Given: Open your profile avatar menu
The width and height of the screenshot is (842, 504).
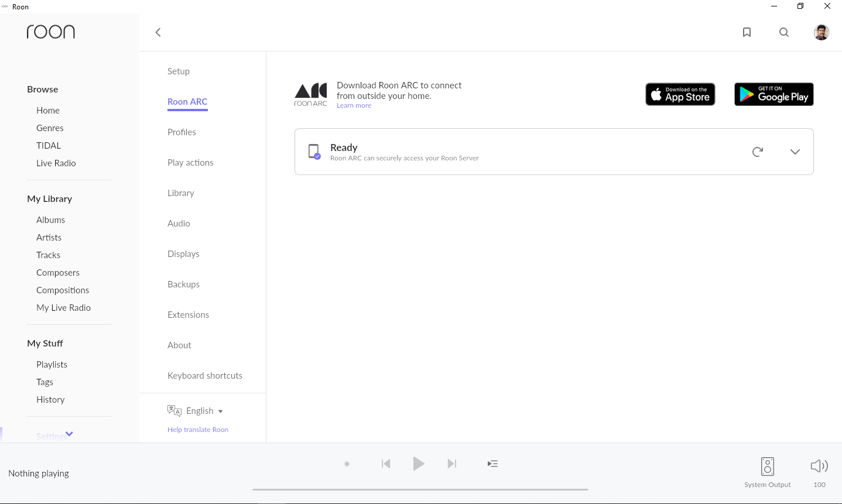Looking at the screenshot, I should pyautogui.click(x=821, y=32).
